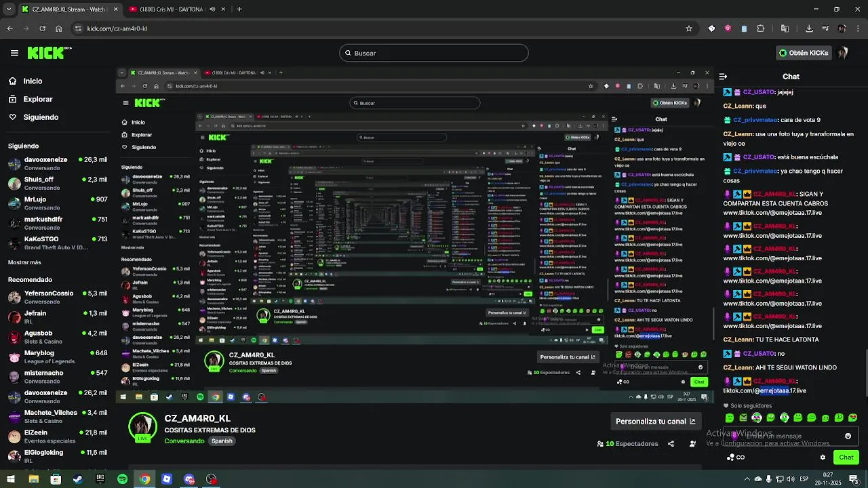Viewport: 868px width, 488px height.
Task: Click the Siguiendo heart icon
Action: pyautogui.click(x=12, y=117)
